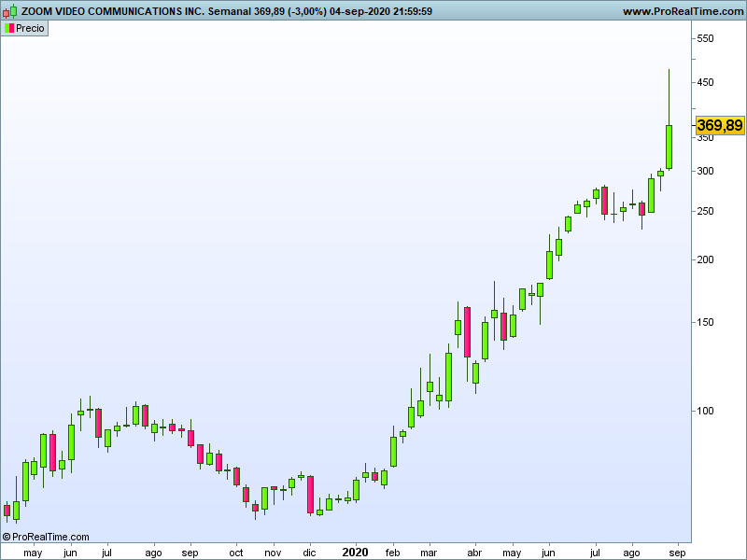747x560 pixels.
Task: Select the 'feb' month marker on timeline
Action: (x=391, y=553)
